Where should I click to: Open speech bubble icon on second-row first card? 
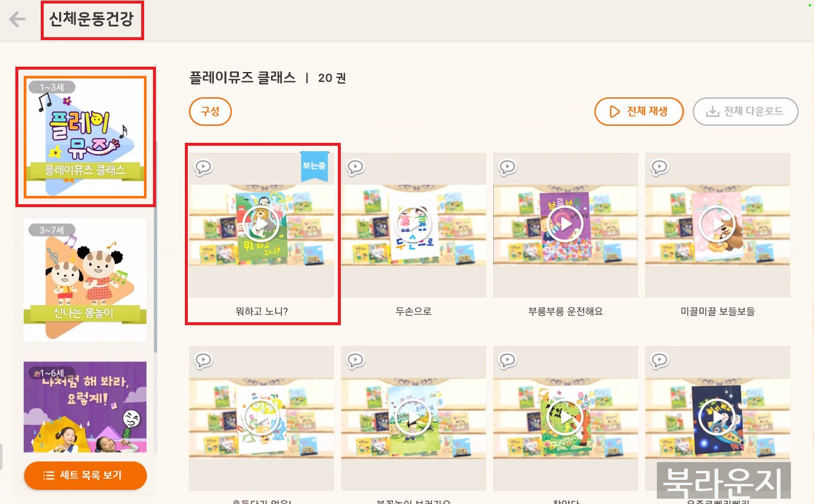click(203, 360)
